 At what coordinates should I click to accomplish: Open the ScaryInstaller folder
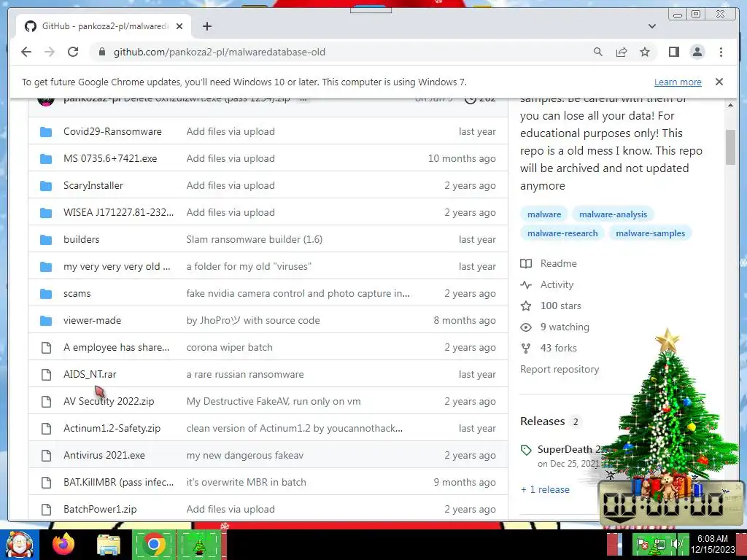tap(93, 186)
